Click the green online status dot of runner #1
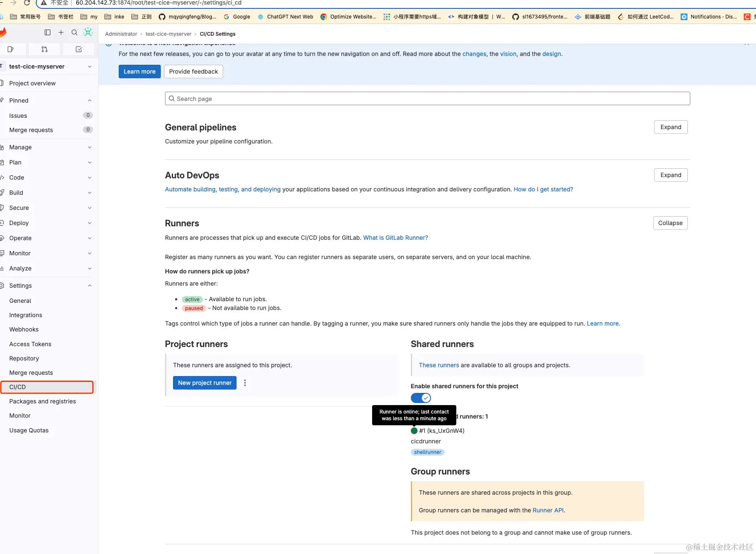The image size is (756, 554). pyautogui.click(x=414, y=431)
